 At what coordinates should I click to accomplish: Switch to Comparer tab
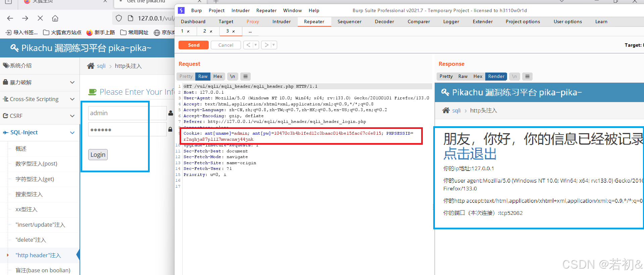click(418, 21)
